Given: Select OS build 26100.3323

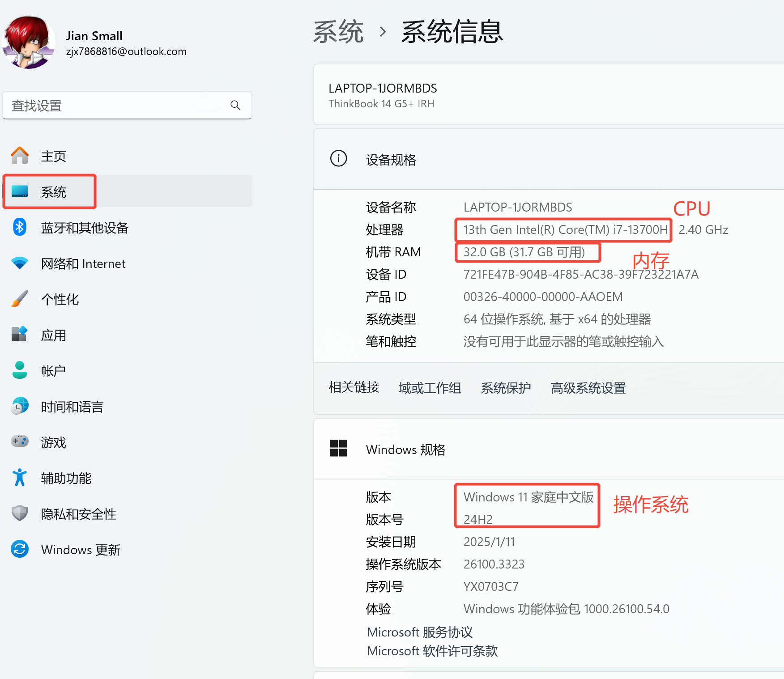Looking at the screenshot, I should (x=494, y=564).
